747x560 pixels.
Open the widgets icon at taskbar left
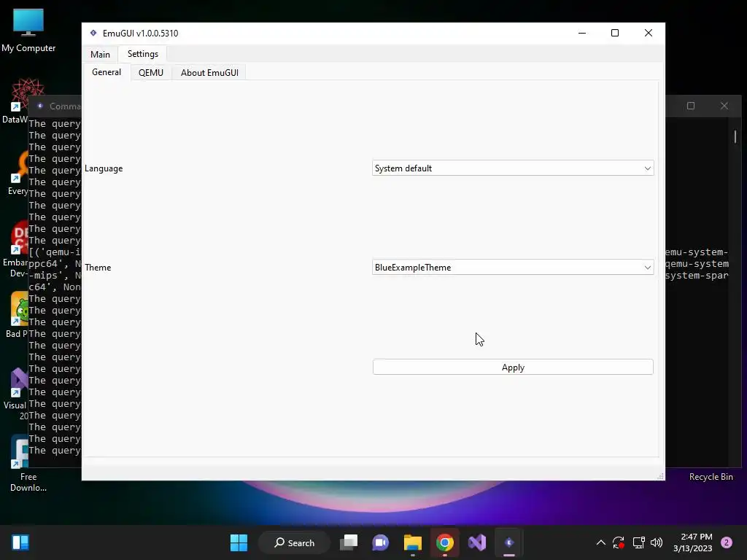tap(20, 542)
